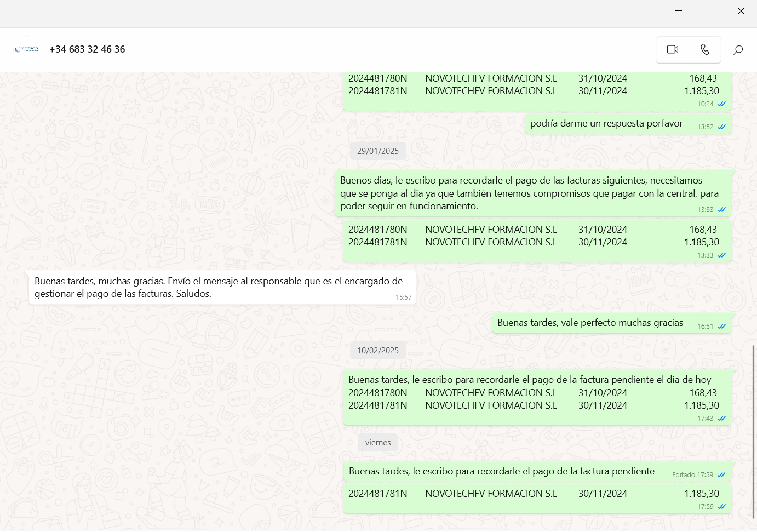
Task: Click blue read ticks on 'podría darme' message
Action: click(722, 127)
